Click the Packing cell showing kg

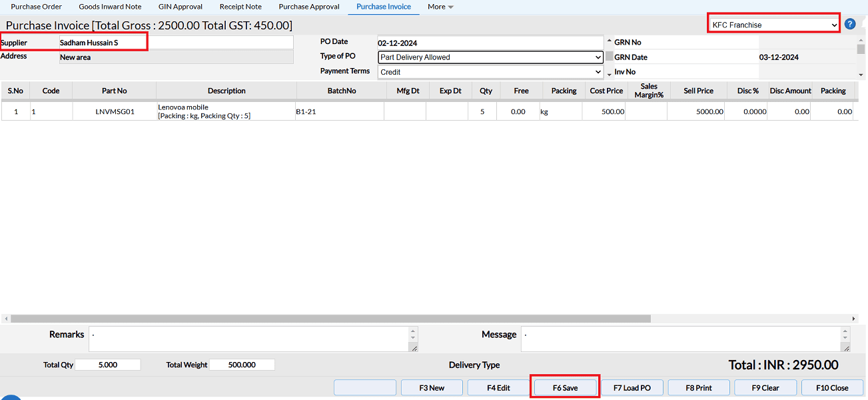pyautogui.click(x=560, y=111)
